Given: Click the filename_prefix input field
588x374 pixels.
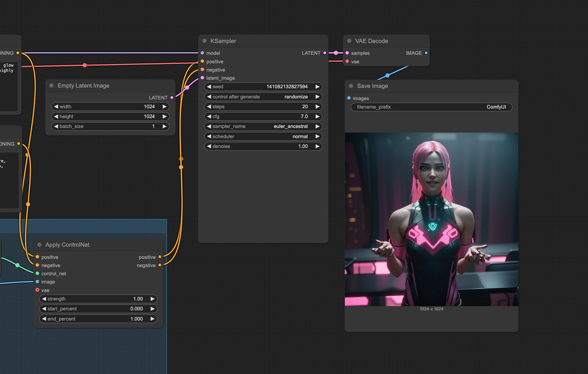Looking at the screenshot, I should [x=431, y=107].
